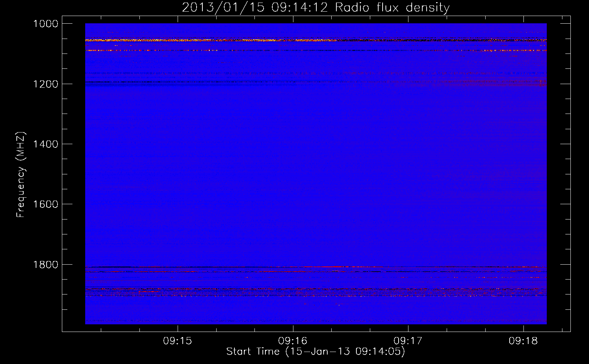Click the '09:15' time axis label

(x=177, y=341)
